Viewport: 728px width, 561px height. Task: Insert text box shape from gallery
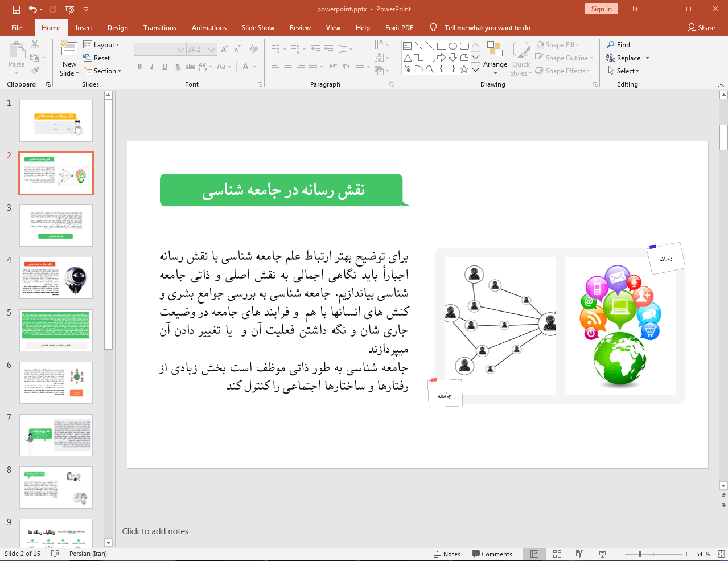coord(408,46)
